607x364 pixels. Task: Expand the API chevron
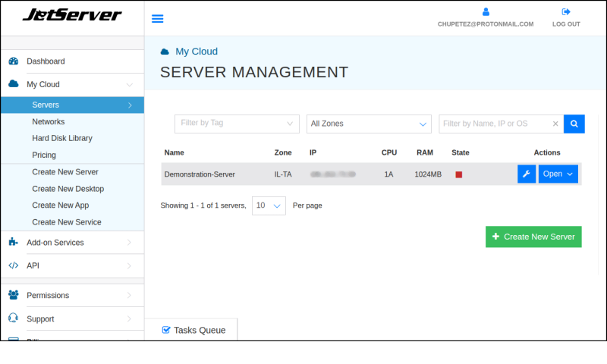point(129,265)
